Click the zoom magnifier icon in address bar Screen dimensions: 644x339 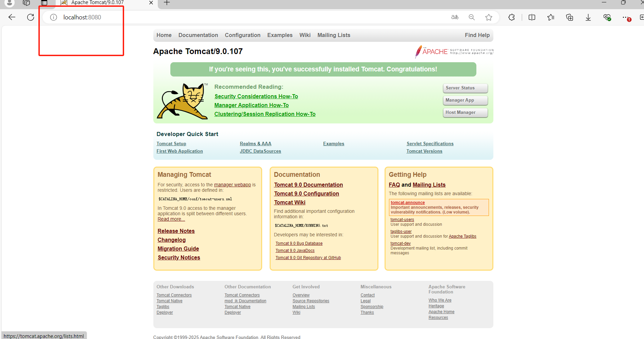[472, 17]
